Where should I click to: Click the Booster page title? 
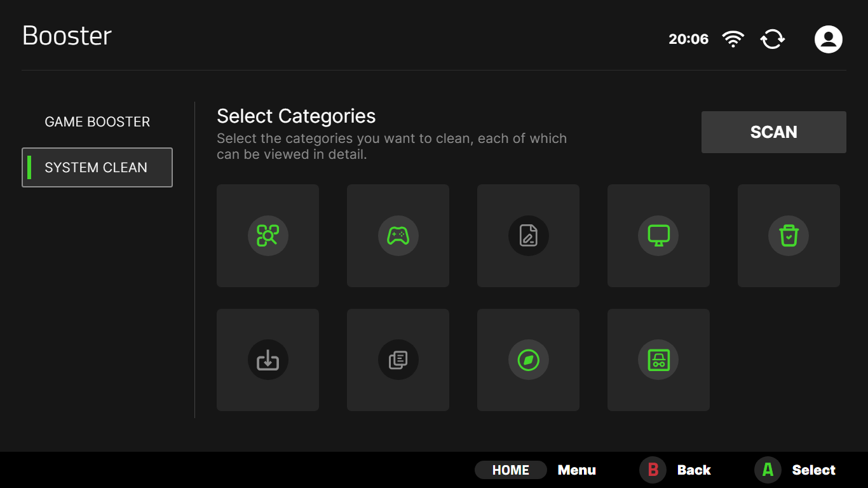(67, 36)
